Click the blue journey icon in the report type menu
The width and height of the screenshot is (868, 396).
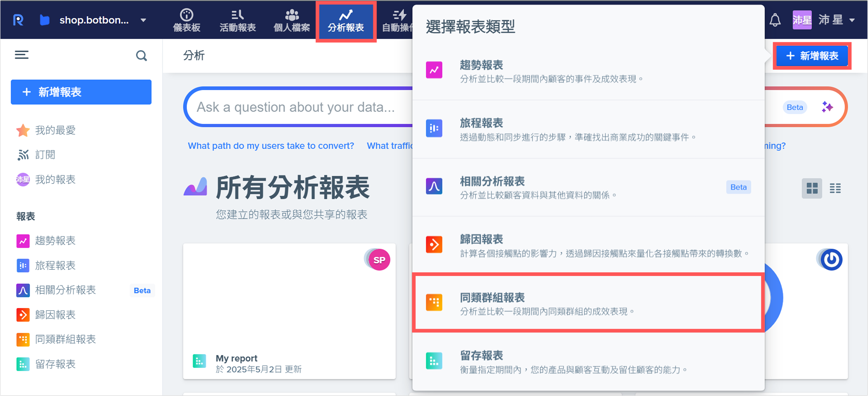coord(434,128)
